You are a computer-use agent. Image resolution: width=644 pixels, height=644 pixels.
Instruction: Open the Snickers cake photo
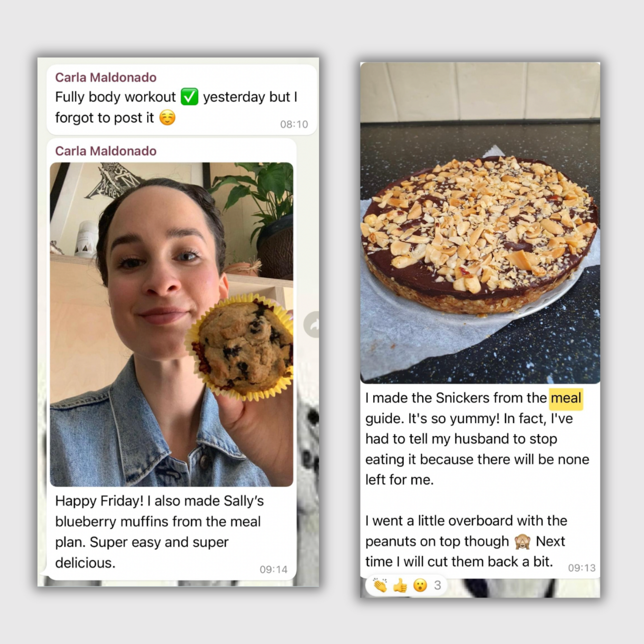pyautogui.click(x=480, y=223)
